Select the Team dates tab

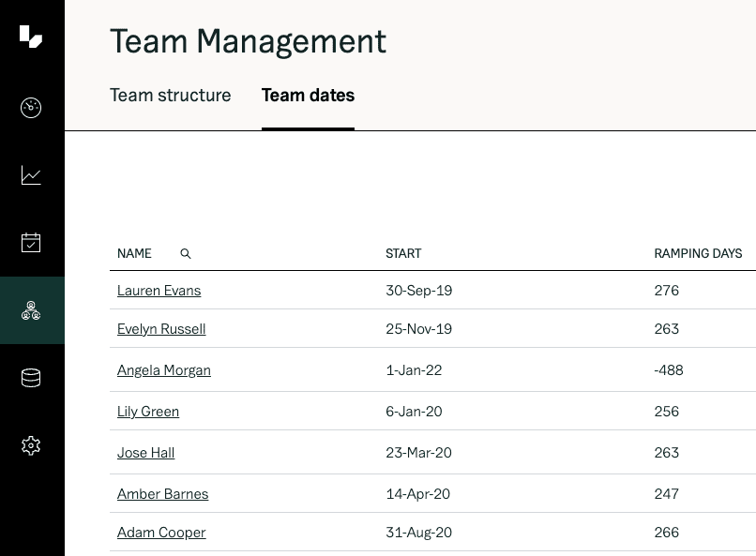coord(308,96)
